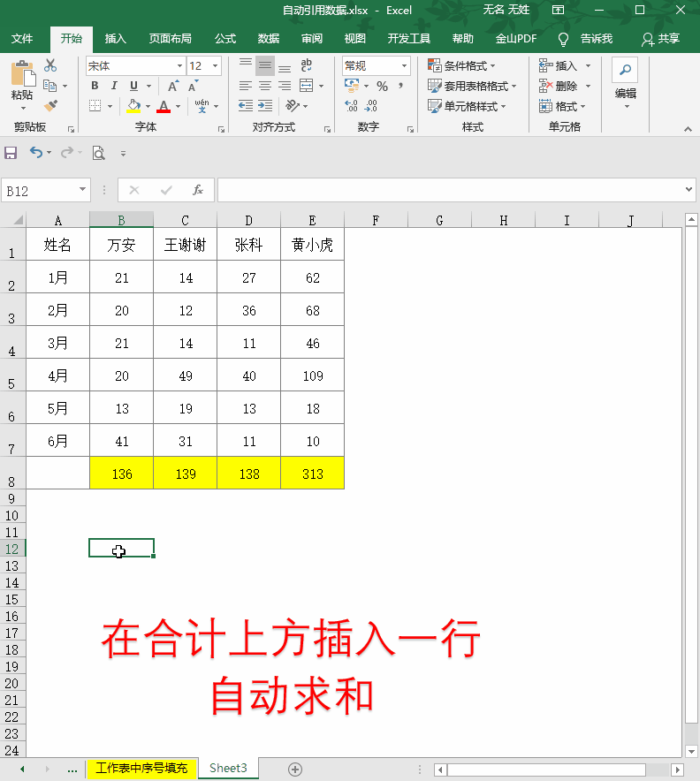
Task: Increase decimal places
Action: 351,106
